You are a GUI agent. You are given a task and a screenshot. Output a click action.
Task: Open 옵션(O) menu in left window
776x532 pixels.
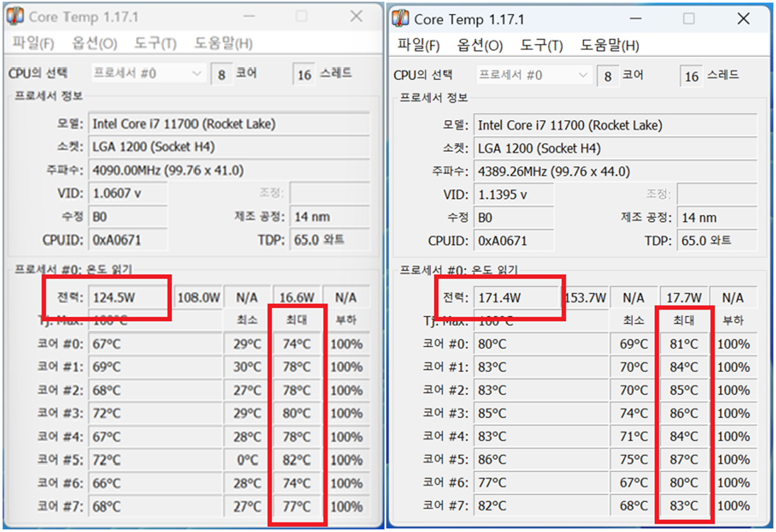click(x=94, y=43)
